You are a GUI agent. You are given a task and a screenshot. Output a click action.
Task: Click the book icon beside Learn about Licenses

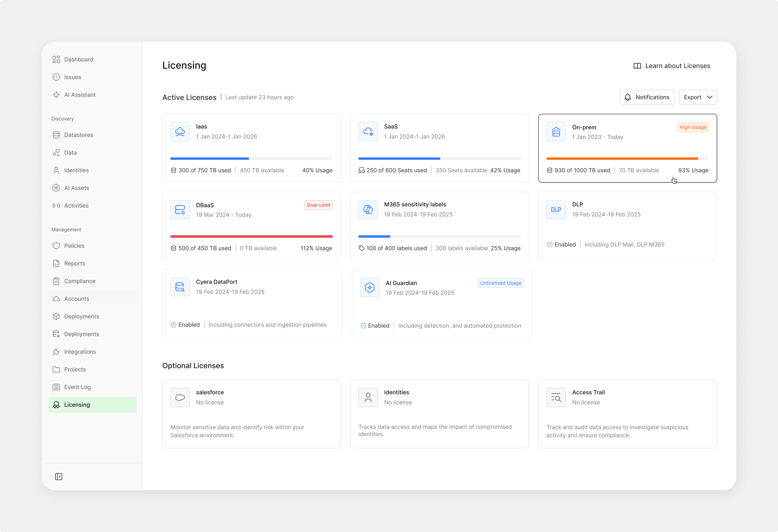(637, 66)
